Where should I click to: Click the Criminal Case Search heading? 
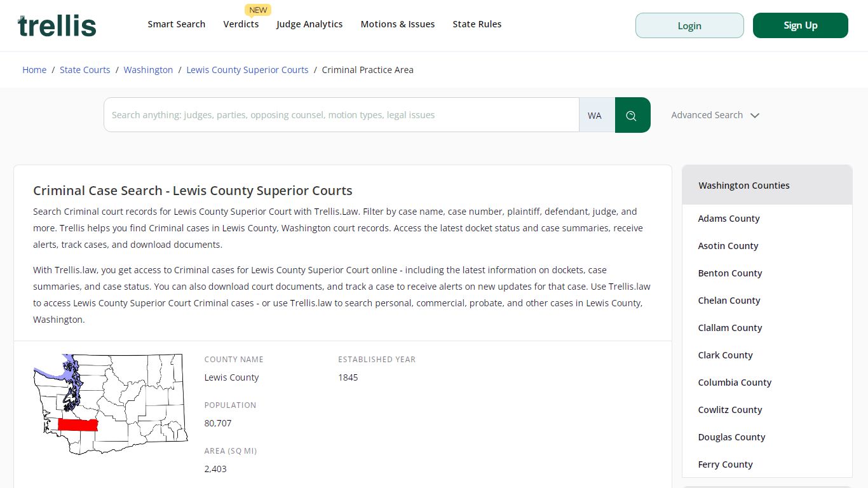(193, 191)
